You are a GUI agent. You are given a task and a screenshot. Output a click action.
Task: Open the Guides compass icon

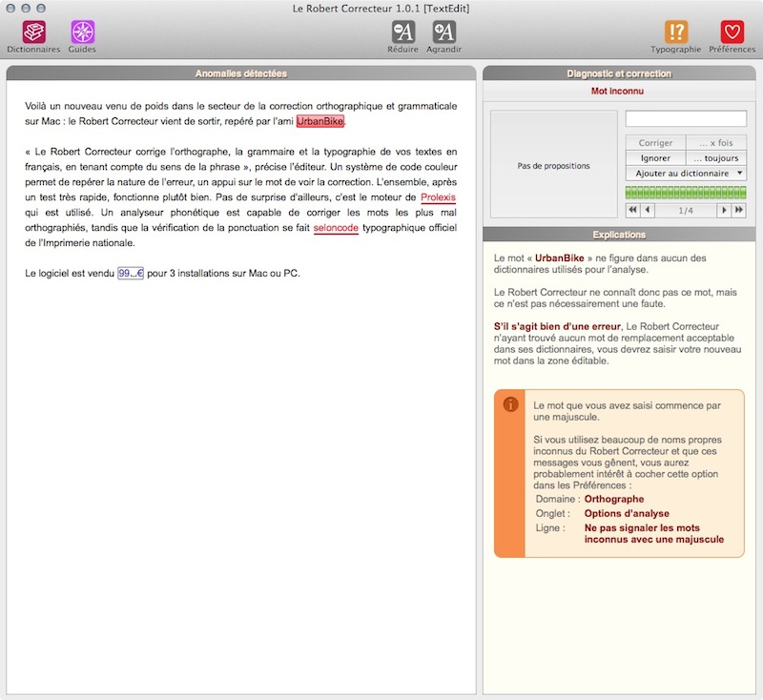click(82, 32)
